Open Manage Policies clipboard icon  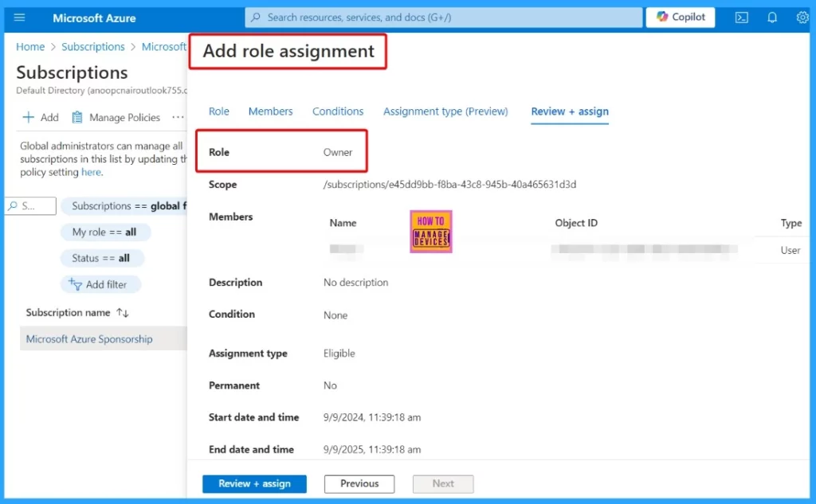coord(77,118)
